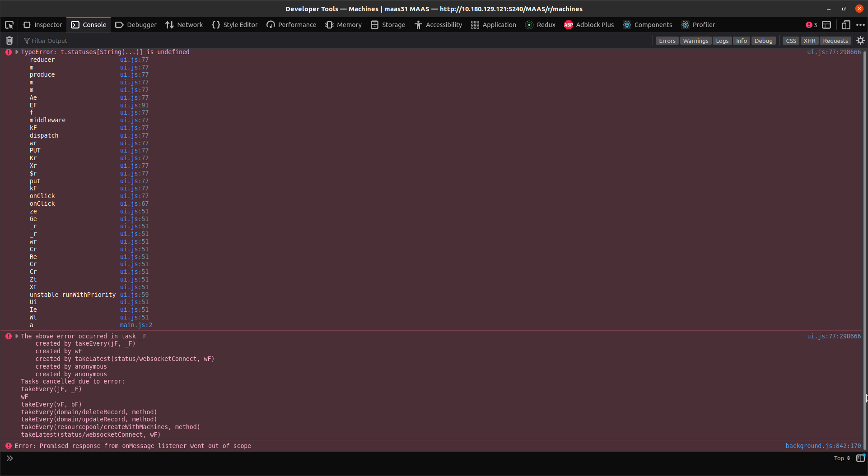Open sidebar toggle icon bottom right
Screen dimensions: 868x476
[860, 458]
